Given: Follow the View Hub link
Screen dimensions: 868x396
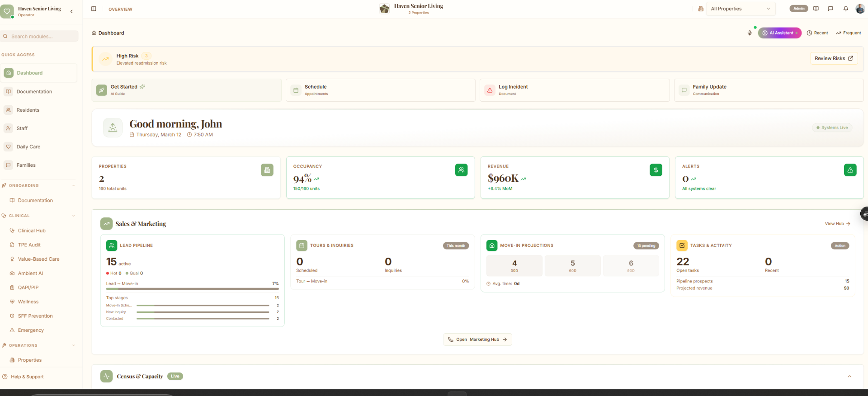Looking at the screenshot, I should pos(838,224).
